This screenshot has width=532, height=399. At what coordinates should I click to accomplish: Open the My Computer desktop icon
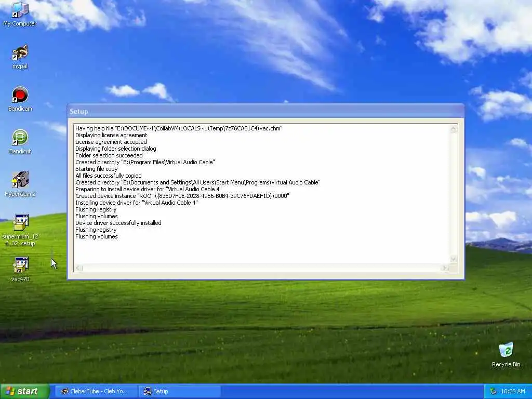[20, 14]
